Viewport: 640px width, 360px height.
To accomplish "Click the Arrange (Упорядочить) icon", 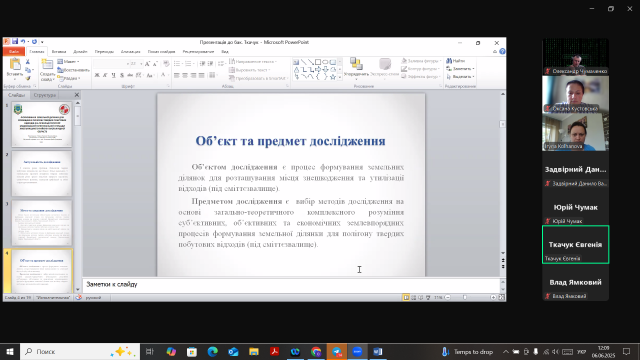I will (x=356, y=64).
